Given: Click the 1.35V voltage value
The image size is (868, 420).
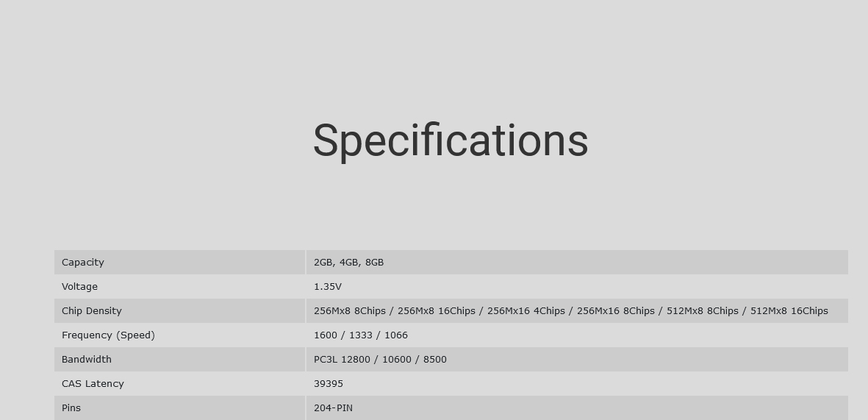Looking at the screenshot, I should (x=328, y=286).
